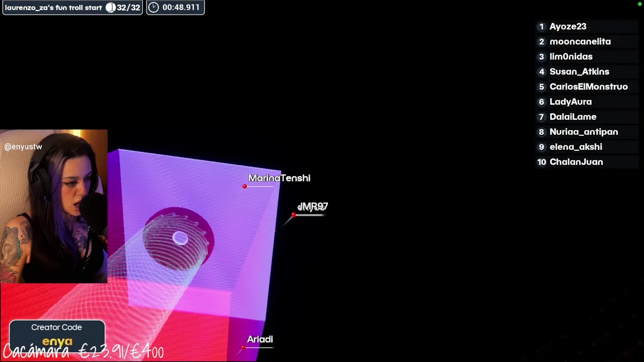Click the 32/32 player count
This screenshot has width=644, height=362.
128,8
